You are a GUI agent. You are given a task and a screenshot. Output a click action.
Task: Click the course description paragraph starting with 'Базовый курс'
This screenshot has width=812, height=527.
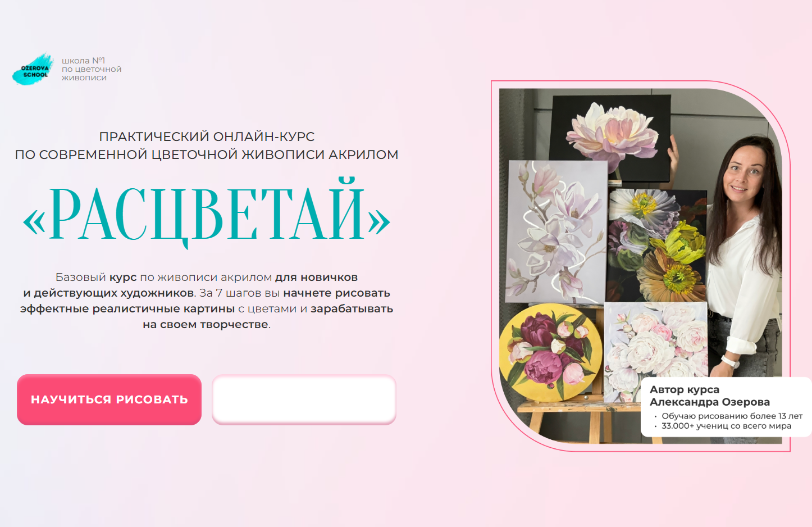pos(207,301)
